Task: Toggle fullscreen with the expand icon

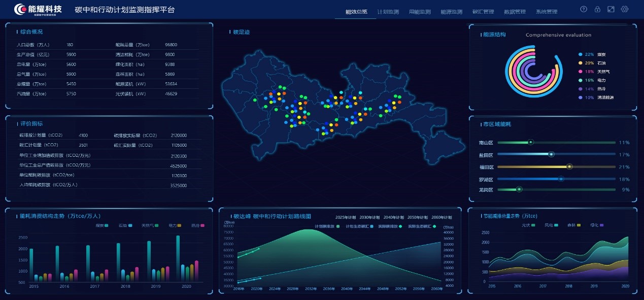Action: (x=611, y=9)
